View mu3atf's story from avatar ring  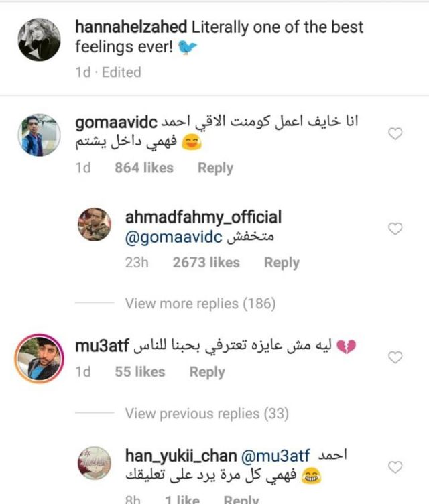click(x=38, y=359)
